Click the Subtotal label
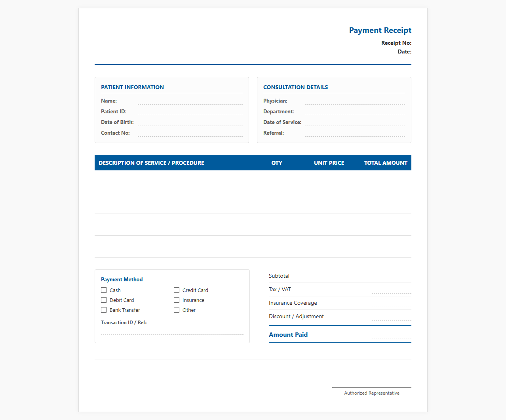Viewport: 506px width, 420px height. (279, 276)
